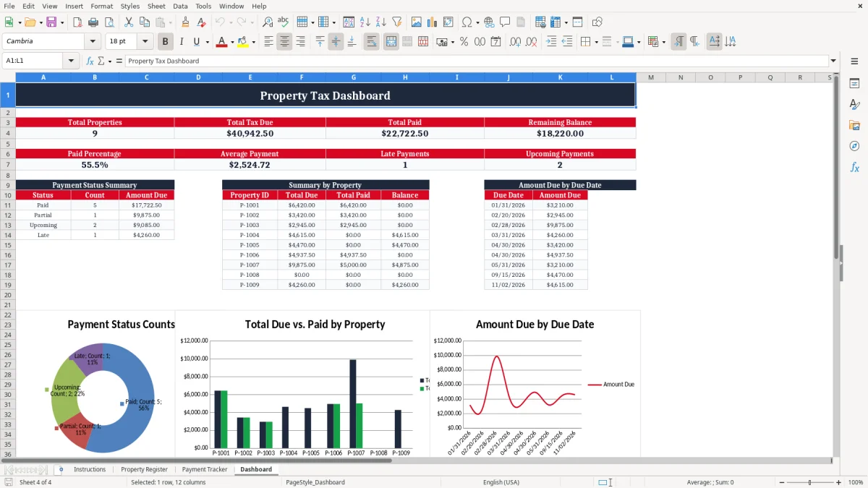This screenshot has height=488, width=868.
Task: Open sidebar Properties panel icon
Action: [x=854, y=83]
